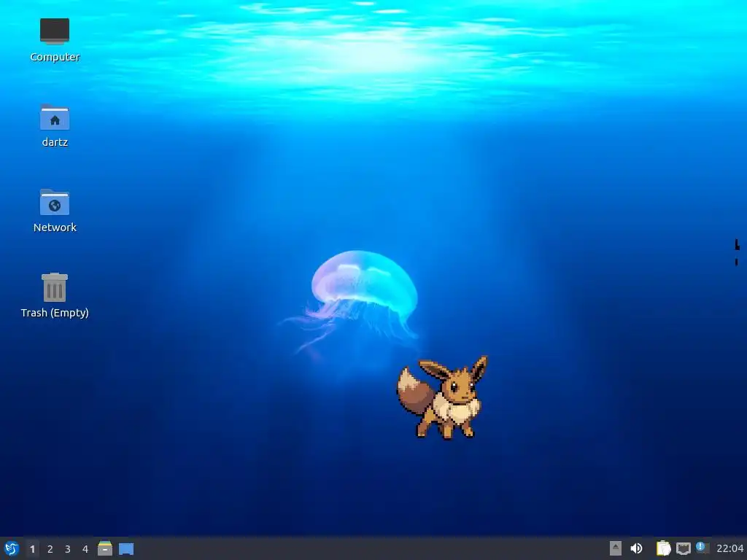Switch to workspace 3 in the pager

tap(68, 549)
